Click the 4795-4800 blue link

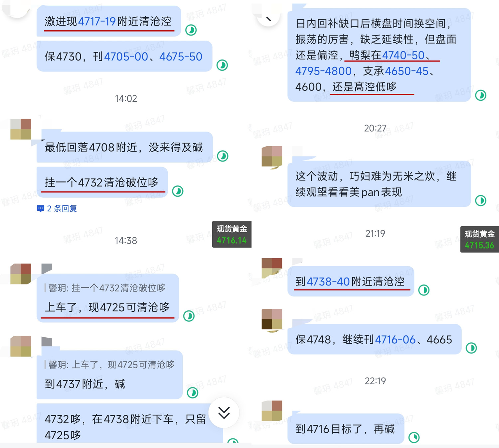coord(323,71)
